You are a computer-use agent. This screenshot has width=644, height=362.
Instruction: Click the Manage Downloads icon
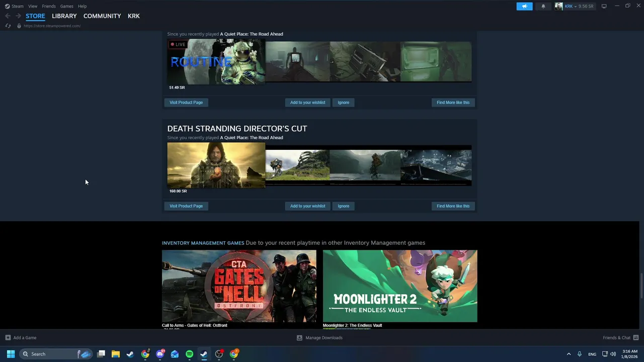299,338
